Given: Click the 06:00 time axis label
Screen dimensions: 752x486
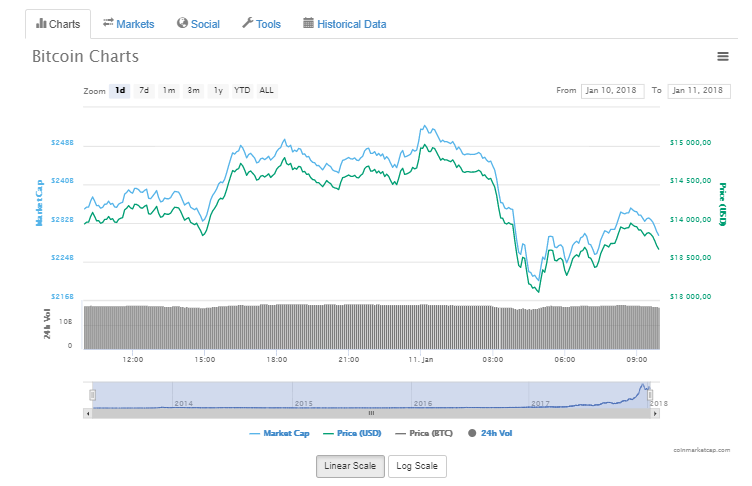Looking at the screenshot, I should (x=564, y=359).
